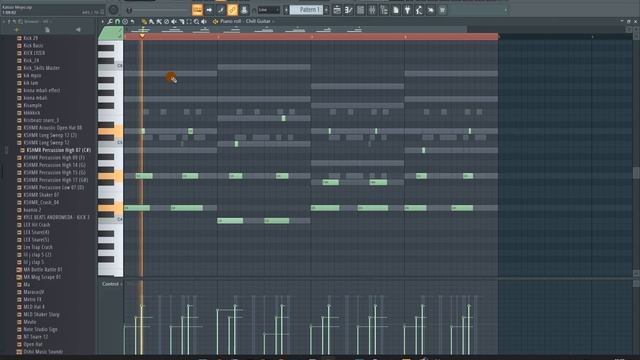
Task: Select NT Snare 12 sample
Action: 36,337
